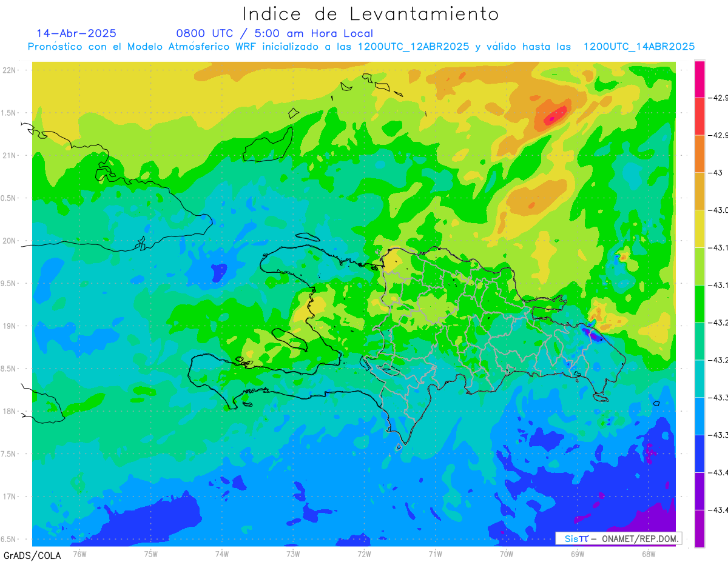Click the 71W longitude label

pos(435,554)
